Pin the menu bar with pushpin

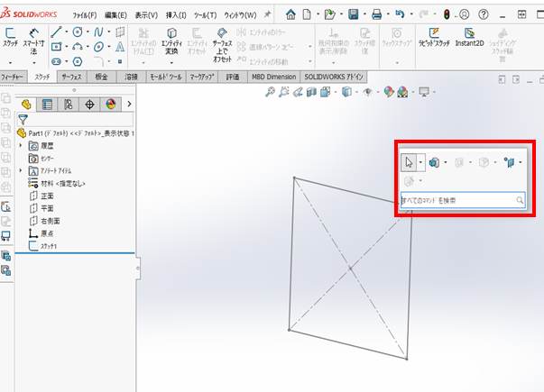click(x=267, y=14)
